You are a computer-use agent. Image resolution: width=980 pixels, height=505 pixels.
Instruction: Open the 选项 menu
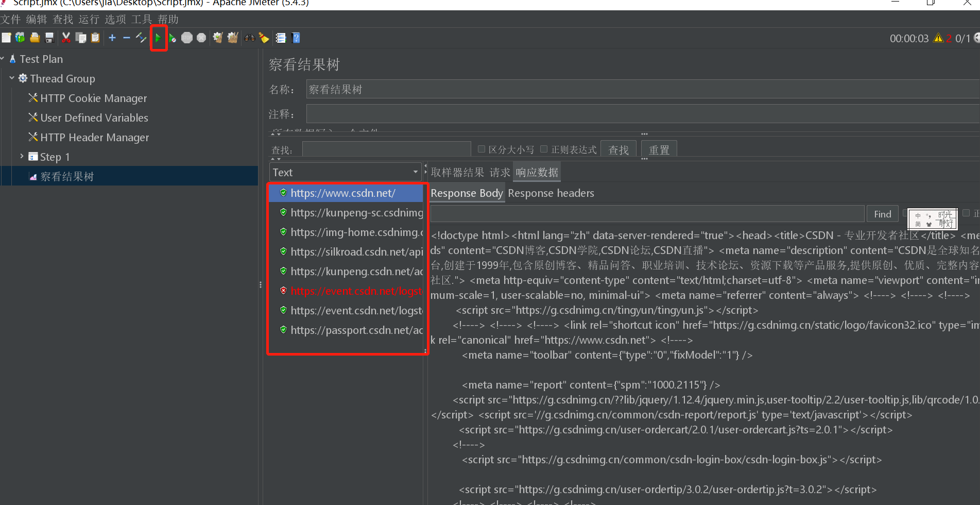click(115, 19)
